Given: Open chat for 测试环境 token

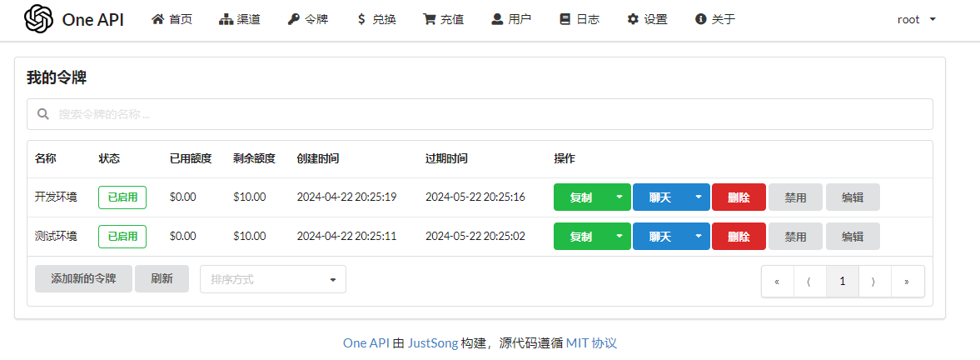Looking at the screenshot, I should (660, 237).
